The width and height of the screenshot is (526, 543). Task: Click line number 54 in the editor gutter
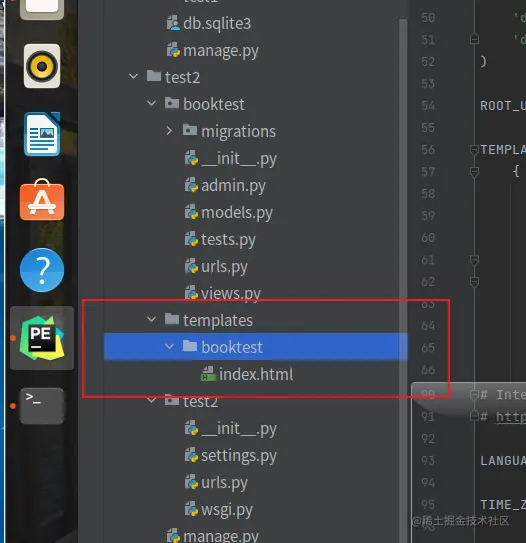pyautogui.click(x=428, y=106)
